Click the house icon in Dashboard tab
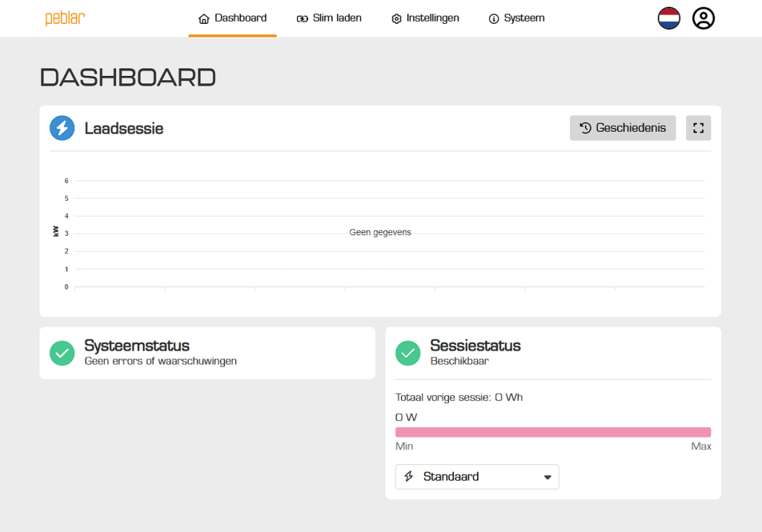Image resolution: width=762 pixels, height=532 pixels. pyautogui.click(x=204, y=19)
